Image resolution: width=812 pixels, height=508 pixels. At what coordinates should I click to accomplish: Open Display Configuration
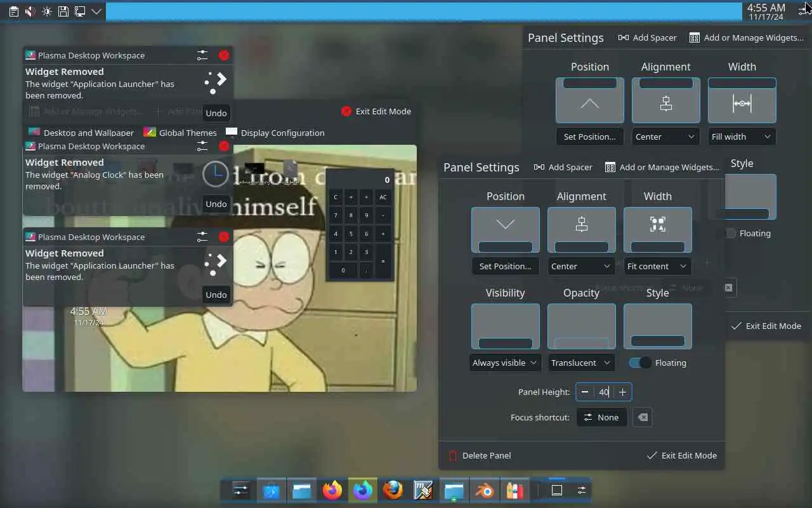pos(275,133)
